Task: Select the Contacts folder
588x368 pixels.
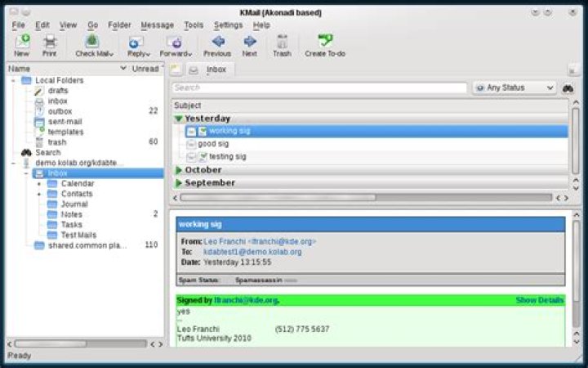Action: [77, 194]
